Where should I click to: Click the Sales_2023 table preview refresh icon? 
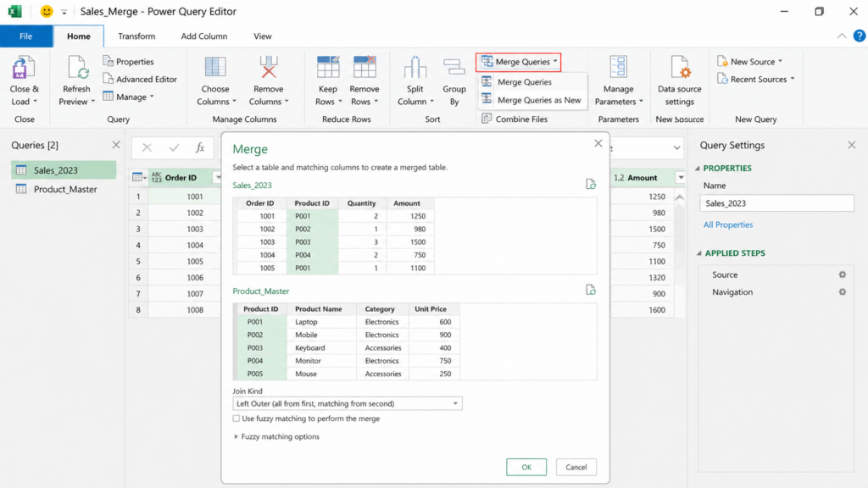pos(591,184)
